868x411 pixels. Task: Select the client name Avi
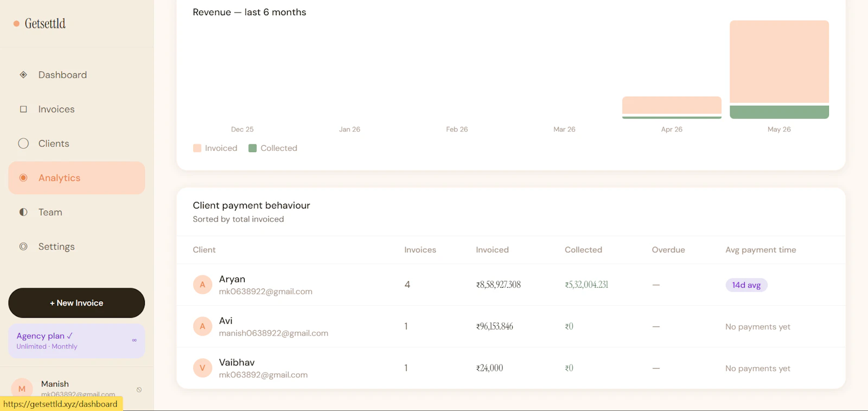[x=226, y=321]
